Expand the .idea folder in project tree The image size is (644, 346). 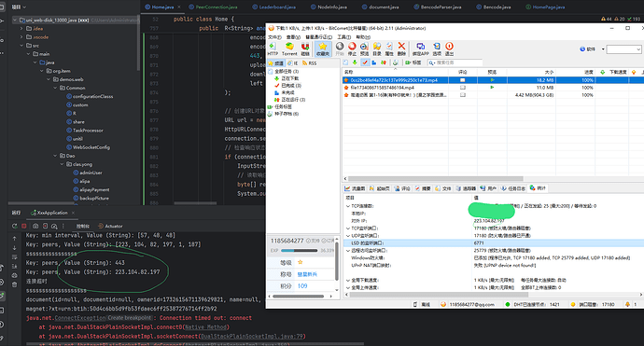tap(21, 29)
